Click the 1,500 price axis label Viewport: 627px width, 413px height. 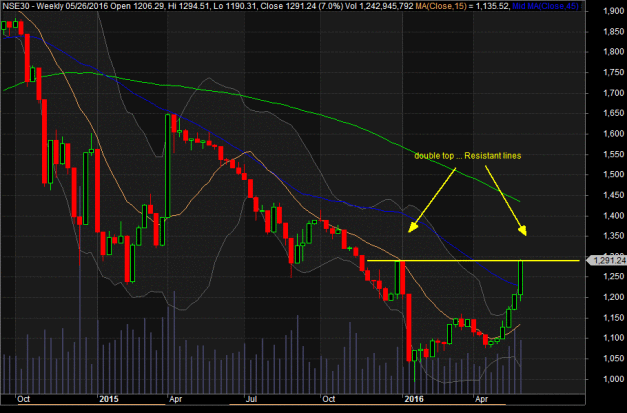pyautogui.click(x=613, y=174)
